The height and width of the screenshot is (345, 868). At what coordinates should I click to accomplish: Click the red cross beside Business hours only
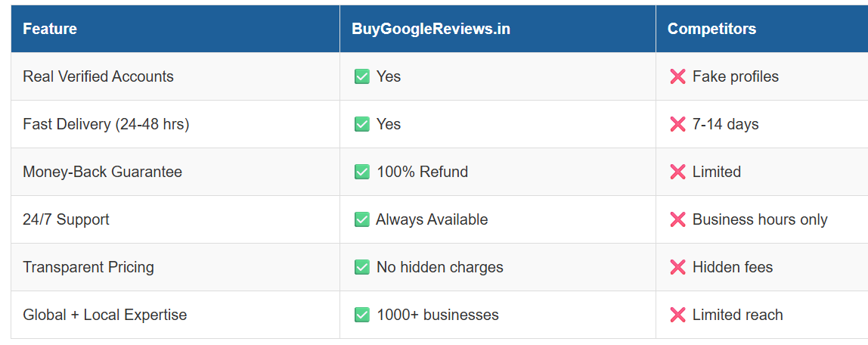tap(677, 219)
